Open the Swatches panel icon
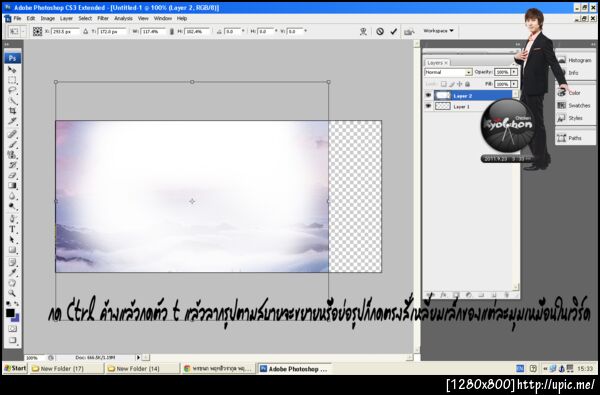The image size is (600, 395). tap(561, 105)
